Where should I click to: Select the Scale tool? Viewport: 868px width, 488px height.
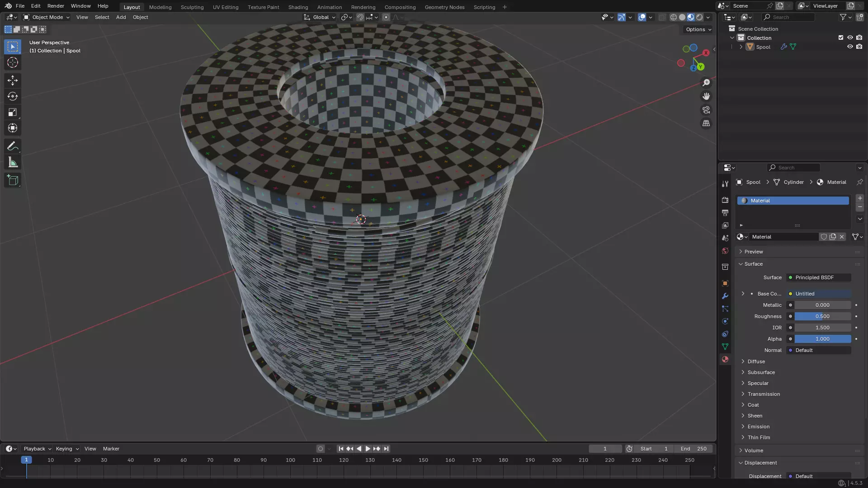click(x=13, y=112)
